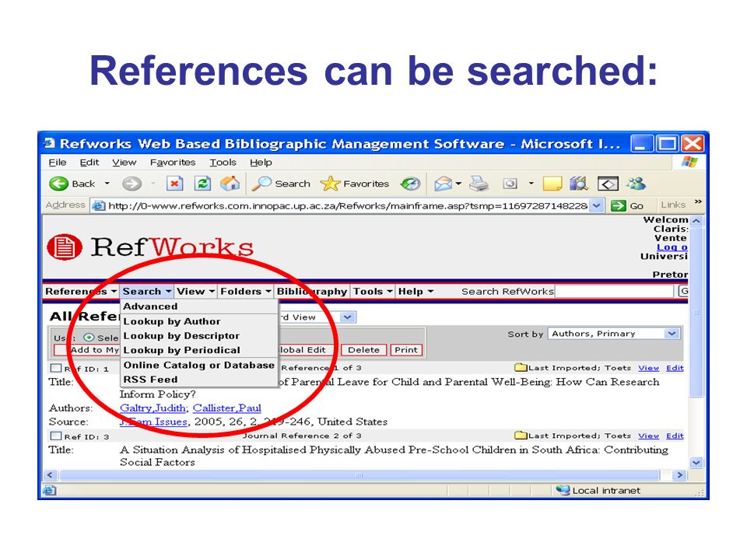Open the Favorites star button
747x560 pixels.
click(x=355, y=184)
